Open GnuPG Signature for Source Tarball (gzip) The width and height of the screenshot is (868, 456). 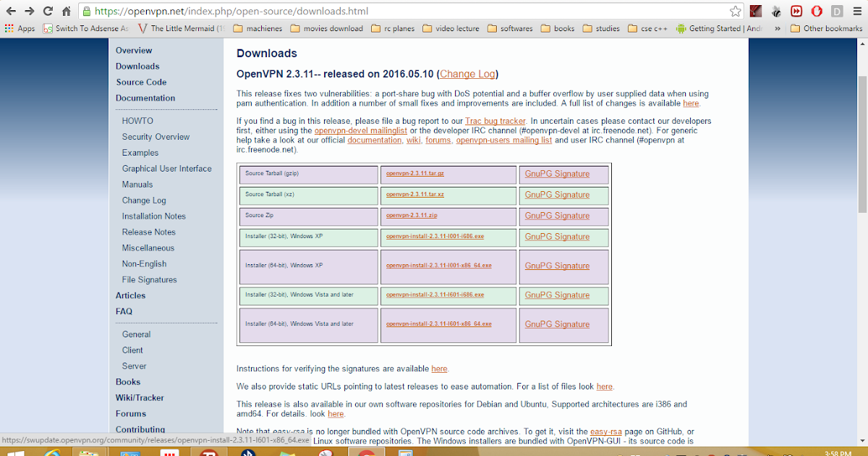click(x=557, y=174)
